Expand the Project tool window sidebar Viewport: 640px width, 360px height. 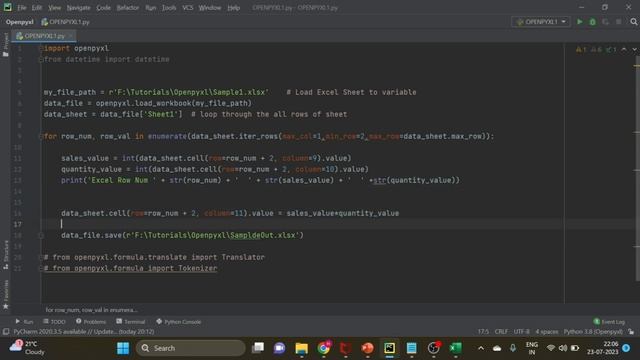[6, 44]
